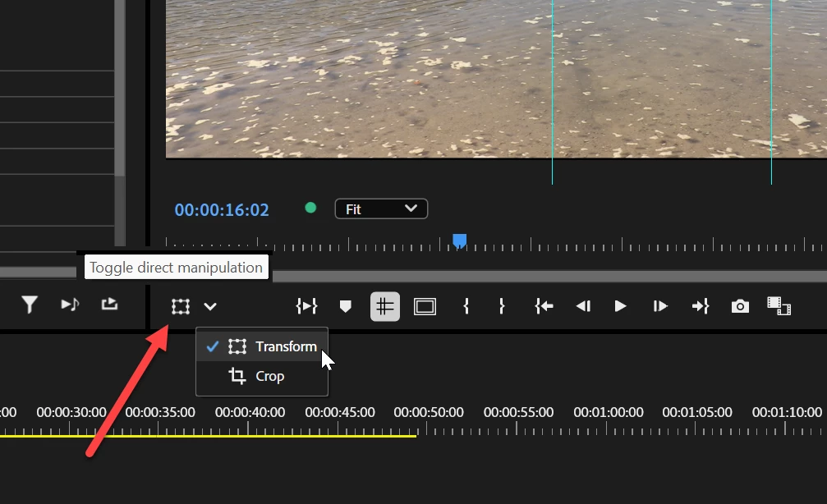Click the 00:00:35:00 timeline ruler mark
This screenshot has height=504, width=827.
point(160,412)
